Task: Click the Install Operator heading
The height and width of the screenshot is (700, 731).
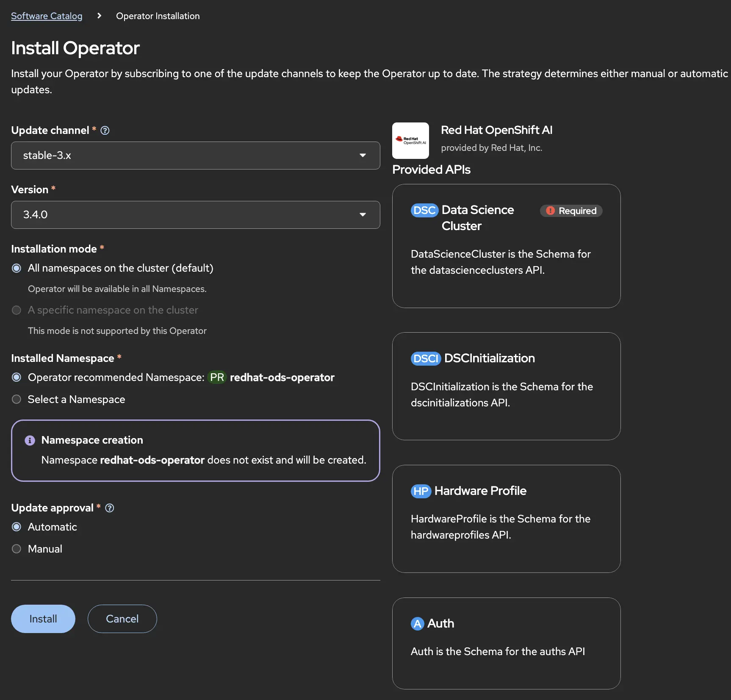Action: 75,48
